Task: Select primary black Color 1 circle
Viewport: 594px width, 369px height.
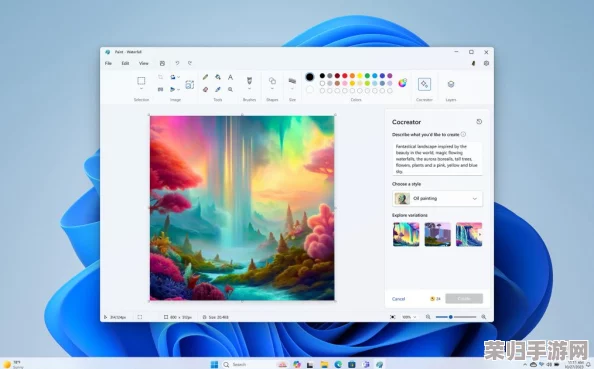Action: click(x=310, y=77)
